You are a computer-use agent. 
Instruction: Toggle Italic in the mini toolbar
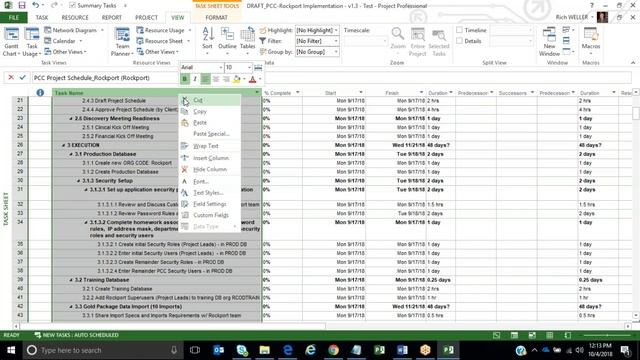[x=195, y=79]
